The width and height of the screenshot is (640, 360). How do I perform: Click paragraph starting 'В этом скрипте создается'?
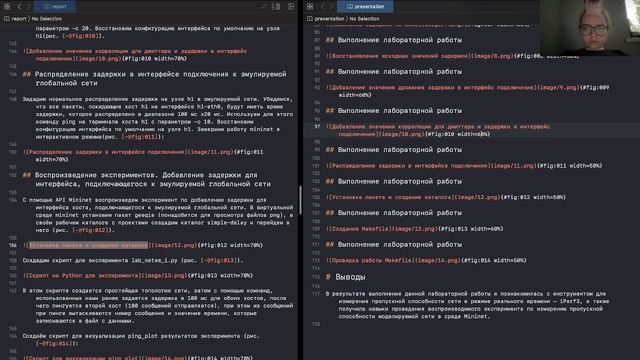tap(158, 306)
